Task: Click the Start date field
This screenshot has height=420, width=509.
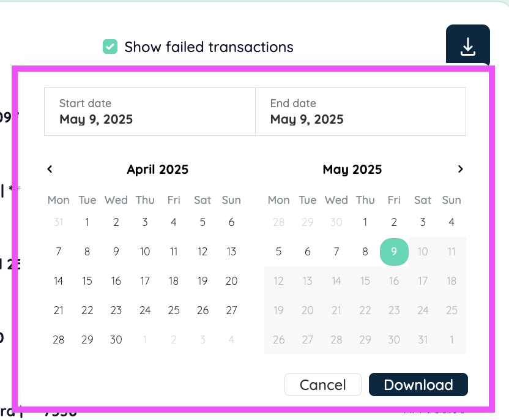Action: 150,111
